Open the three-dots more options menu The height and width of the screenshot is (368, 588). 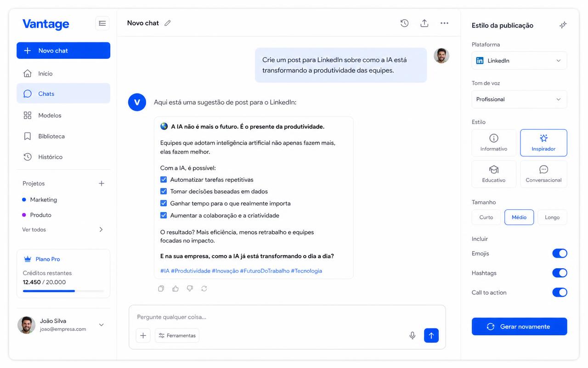[444, 23]
